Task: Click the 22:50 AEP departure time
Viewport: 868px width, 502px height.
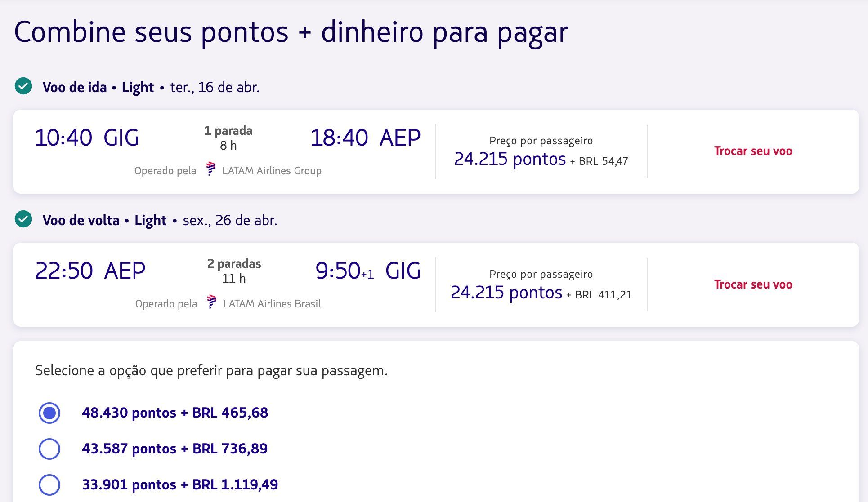Action: (90, 271)
